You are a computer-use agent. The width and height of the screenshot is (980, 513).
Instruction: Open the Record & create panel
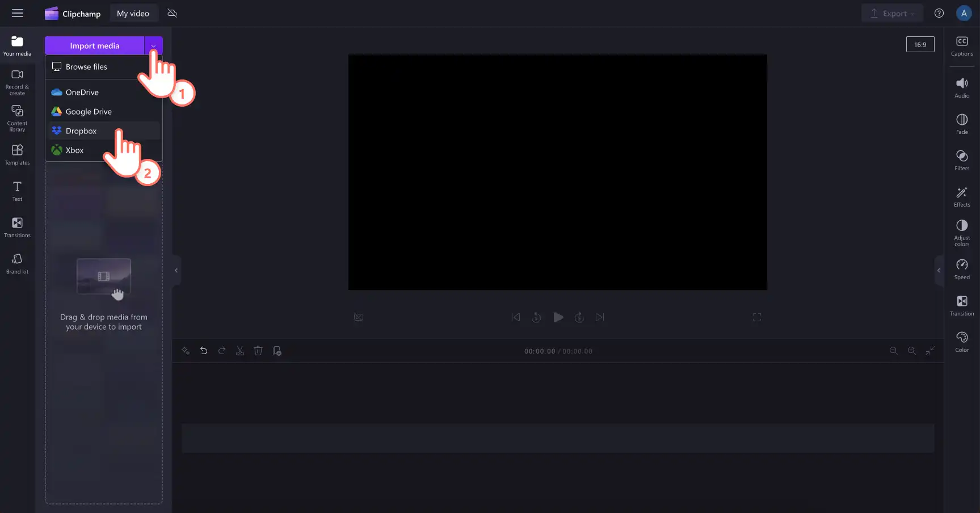point(17,82)
